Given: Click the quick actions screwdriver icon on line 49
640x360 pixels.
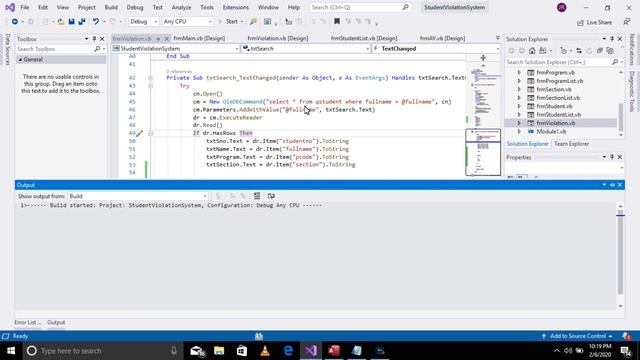Looking at the screenshot, I should pyautogui.click(x=140, y=133).
